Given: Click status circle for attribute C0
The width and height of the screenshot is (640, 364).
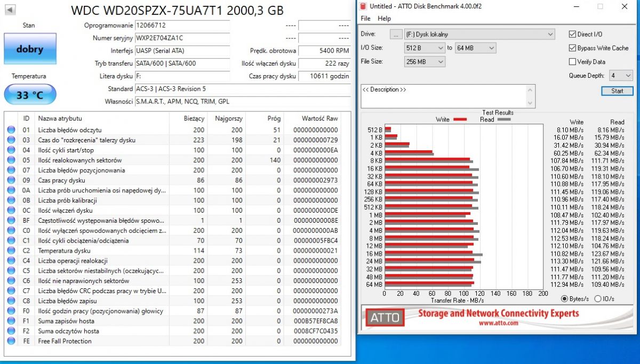Looking at the screenshot, I should pos(11,231).
